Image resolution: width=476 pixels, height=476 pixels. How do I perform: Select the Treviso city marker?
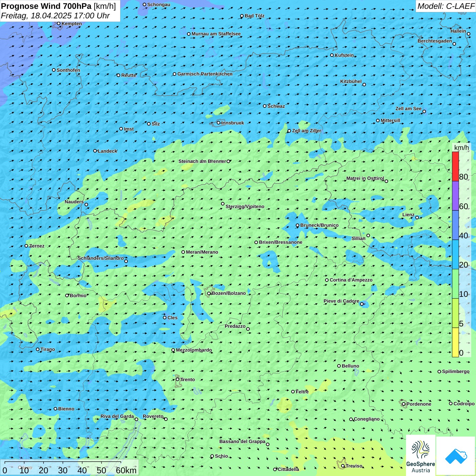[343, 466]
